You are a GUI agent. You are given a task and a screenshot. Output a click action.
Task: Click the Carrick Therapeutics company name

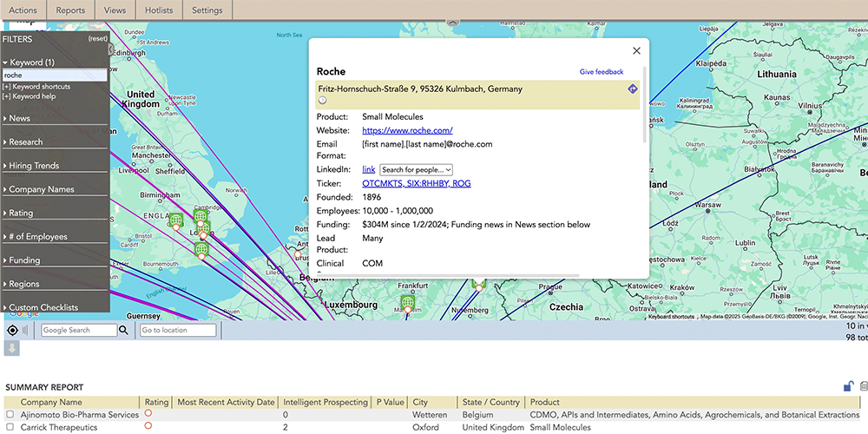click(x=59, y=427)
